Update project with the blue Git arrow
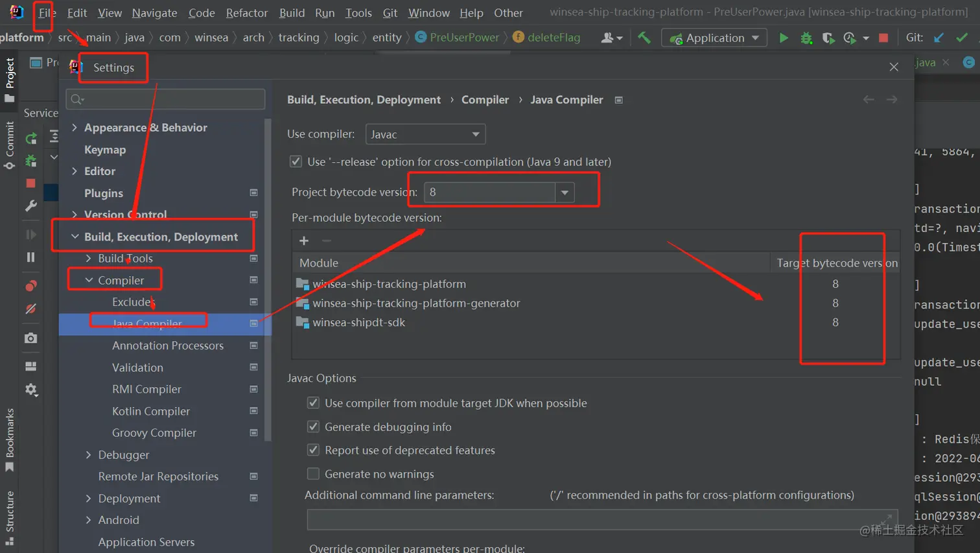The height and width of the screenshot is (553, 980). (939, 38)
